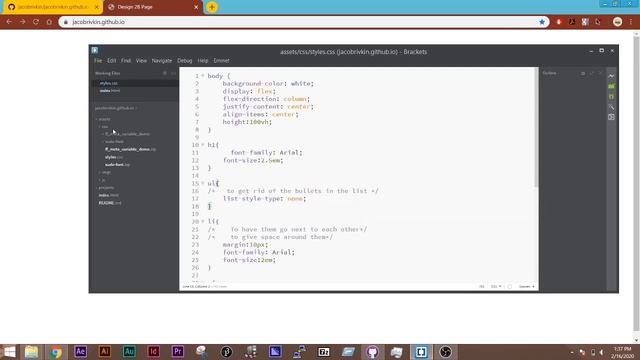Click the red extension icon in Chrome toolbar
The height and width of the screenshot is (360, 640).
pyautogui.click(x=559, y=22)
